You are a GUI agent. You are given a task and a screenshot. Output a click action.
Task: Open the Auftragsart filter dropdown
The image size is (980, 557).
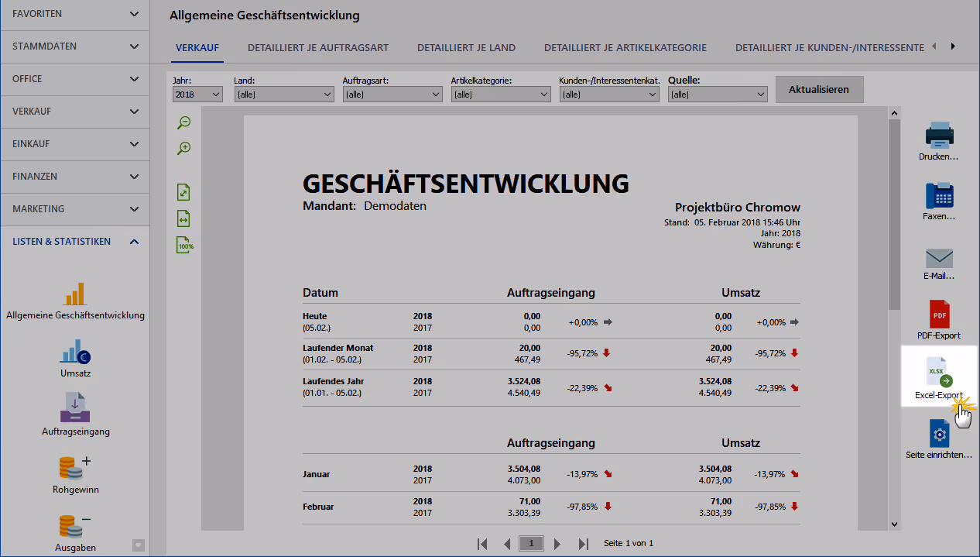392,95
